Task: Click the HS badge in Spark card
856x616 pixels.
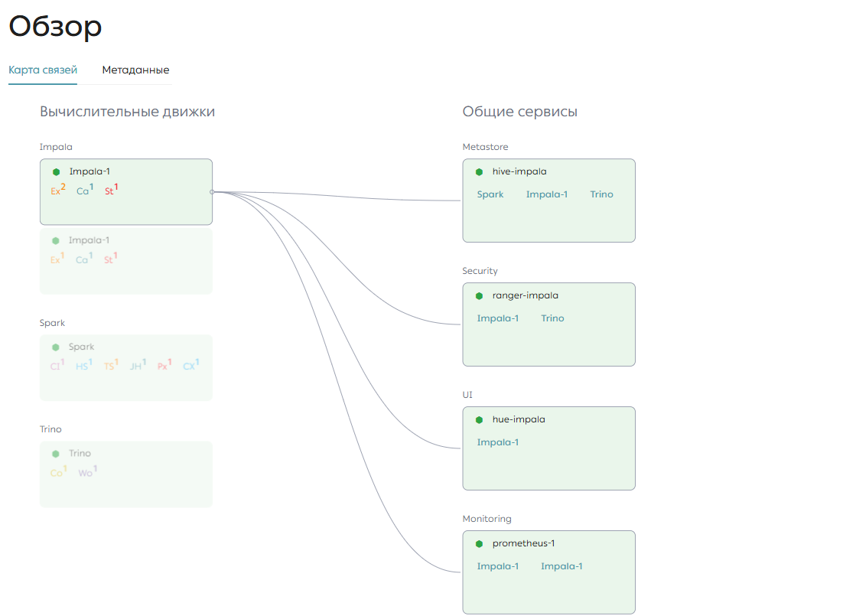Action: (x=84, y=365)
